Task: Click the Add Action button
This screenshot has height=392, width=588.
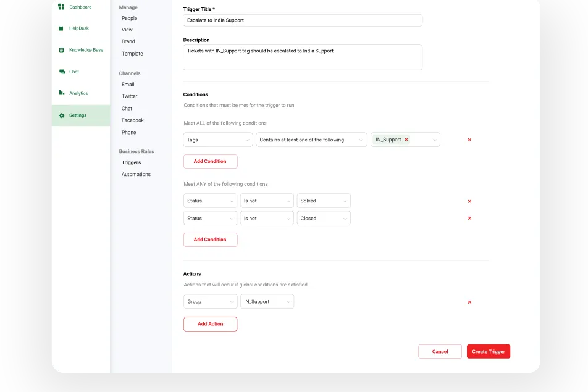Action: tap(210, 324)
